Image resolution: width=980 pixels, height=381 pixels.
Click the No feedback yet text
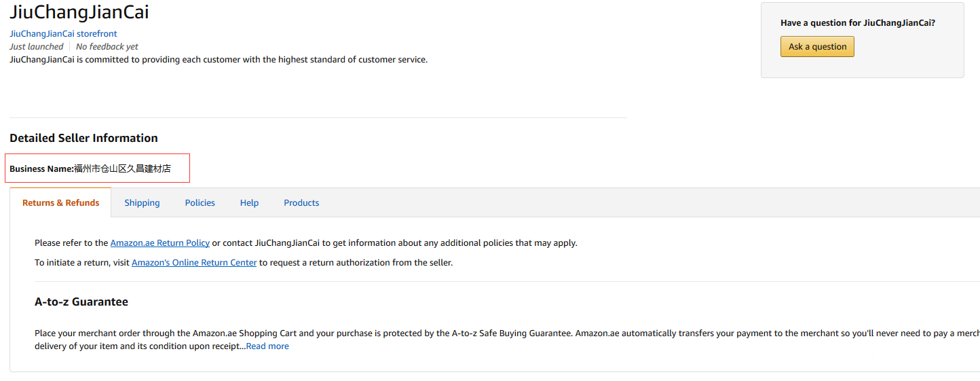pos(107,46)
